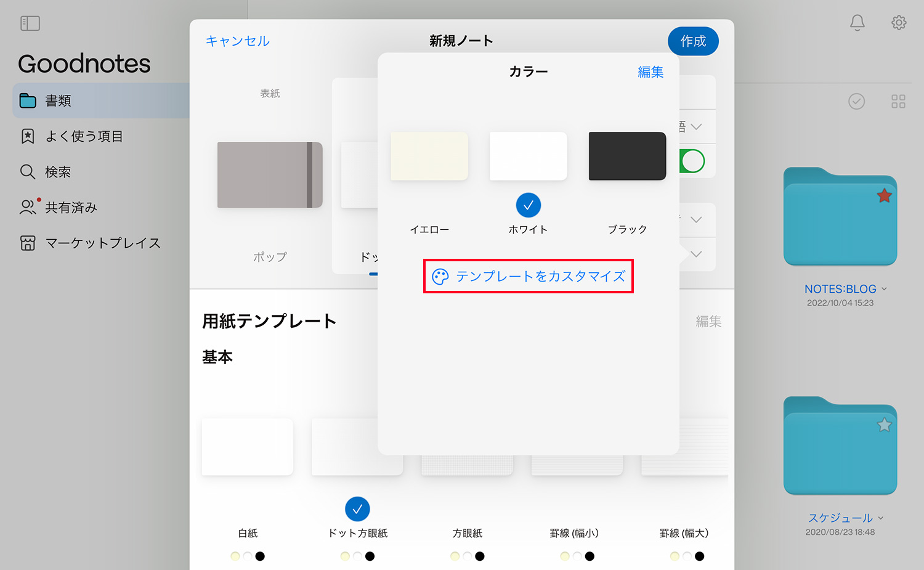
Task: Choose yellow dot under 白紙
Action: pos(235,556)
